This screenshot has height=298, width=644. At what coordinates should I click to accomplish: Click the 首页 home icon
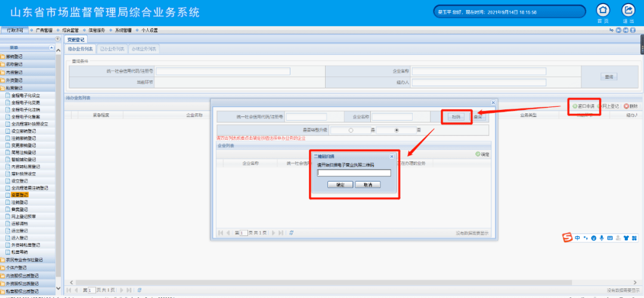(603, 10)
